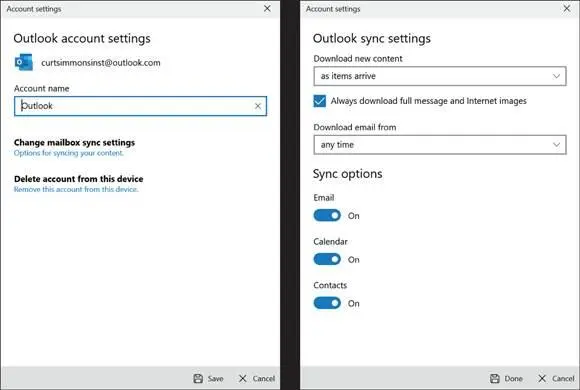Click the Download new content label

[358, 58]
